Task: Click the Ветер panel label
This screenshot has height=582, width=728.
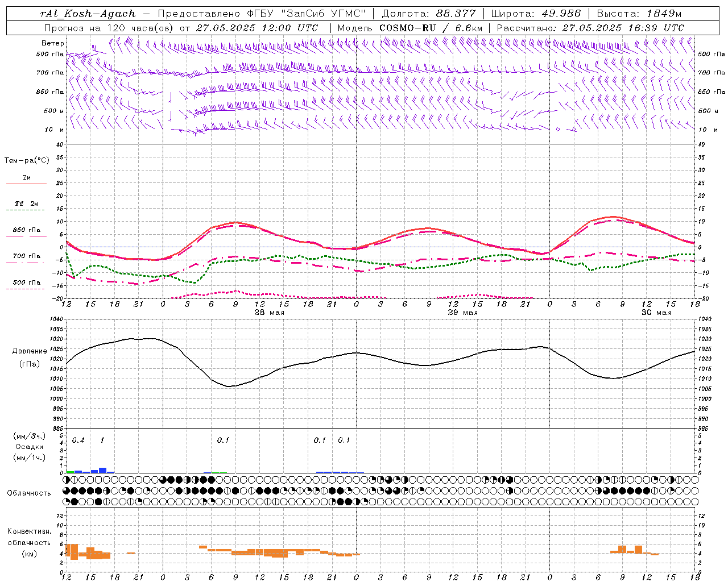Action: pos(53,43)
